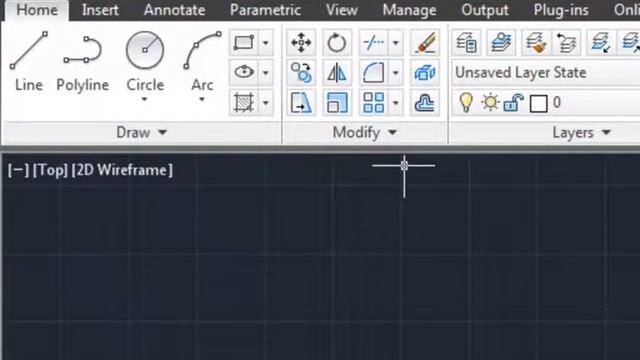Click the layer name 0 in layer list

click(x=557, y=102)
